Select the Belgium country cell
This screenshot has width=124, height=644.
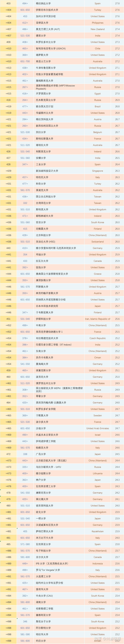(98, 132)
